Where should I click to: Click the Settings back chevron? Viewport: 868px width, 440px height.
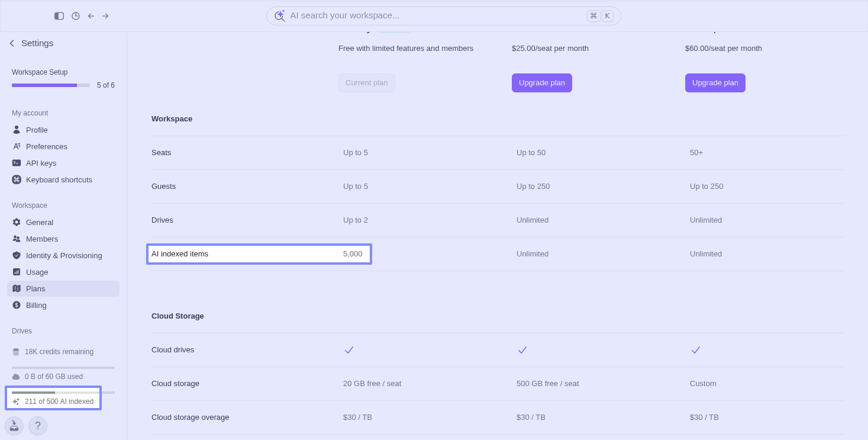click(x=12, y=43)
